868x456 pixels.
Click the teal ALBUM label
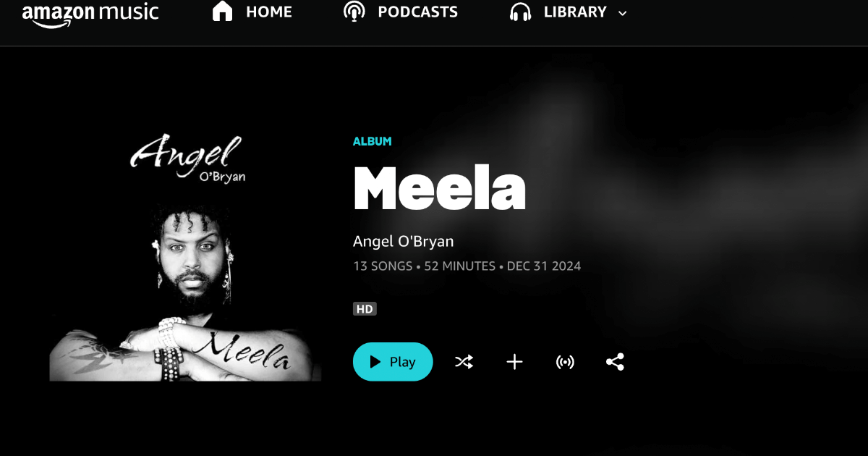pyautogui.click(x=373, y=142)
